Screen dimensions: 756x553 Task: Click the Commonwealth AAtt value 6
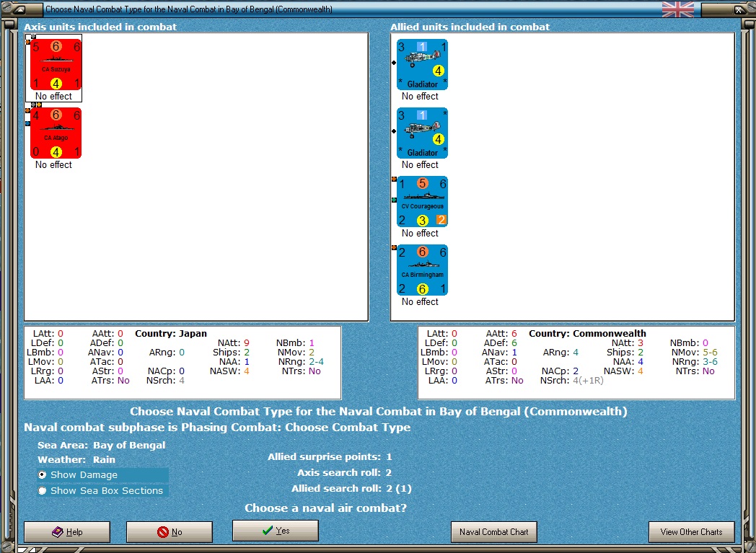click(x=514, y=333)
